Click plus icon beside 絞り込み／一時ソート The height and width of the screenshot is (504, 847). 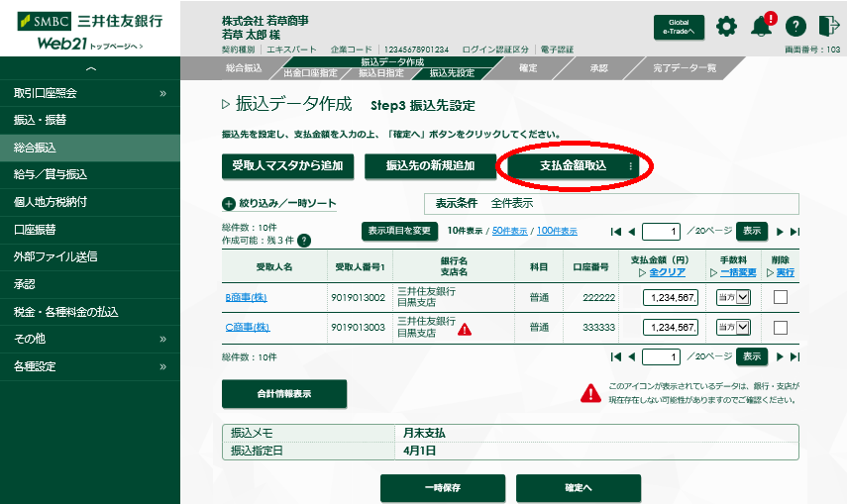click(229, 204)
